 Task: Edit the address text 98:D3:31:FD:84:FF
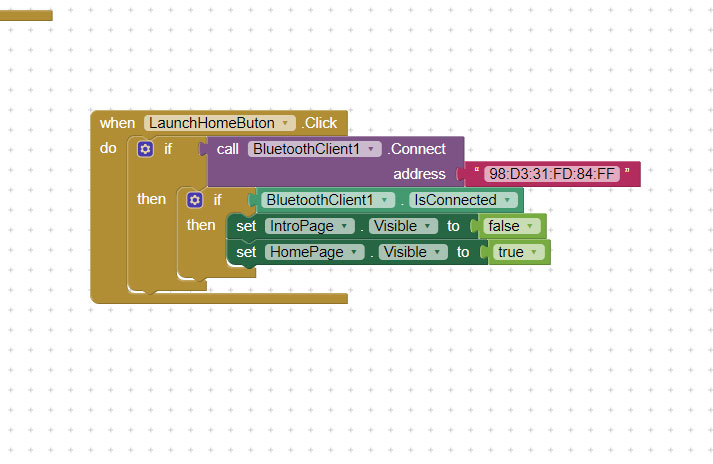[552, 174]
